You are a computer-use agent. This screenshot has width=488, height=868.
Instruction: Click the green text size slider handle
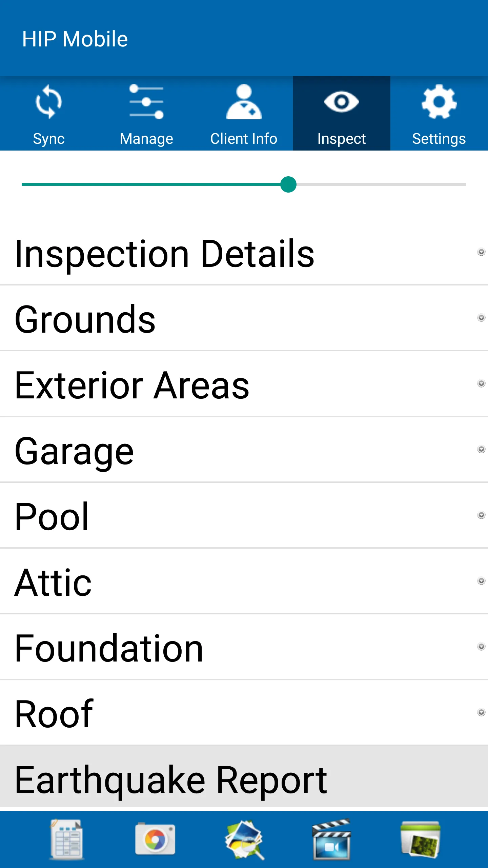288,184
